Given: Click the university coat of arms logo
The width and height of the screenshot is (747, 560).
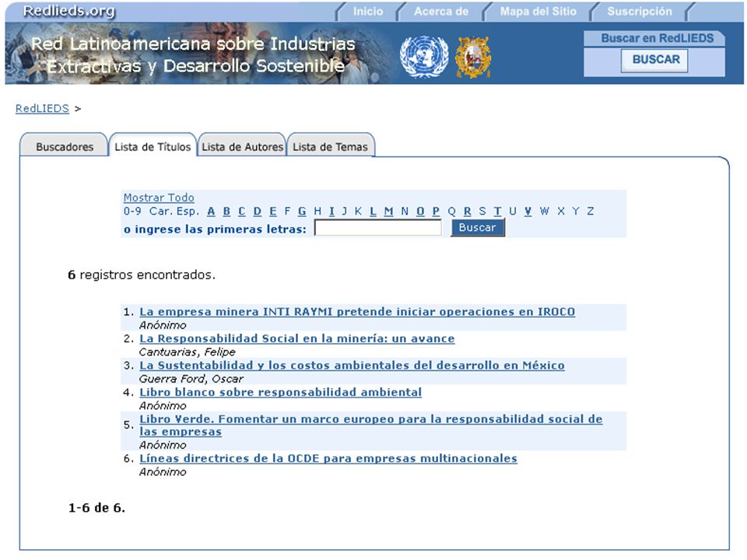Looking at the screenshot, I should (x=472, y=57).
